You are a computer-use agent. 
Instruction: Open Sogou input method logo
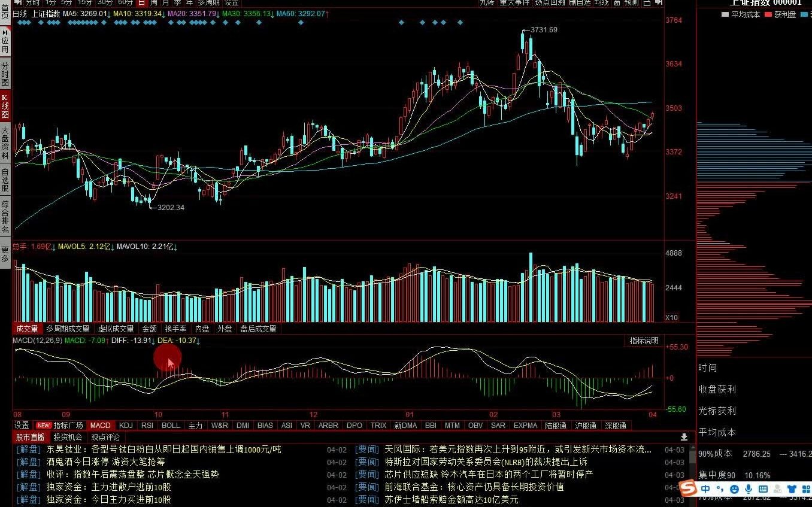coord(689,488)
